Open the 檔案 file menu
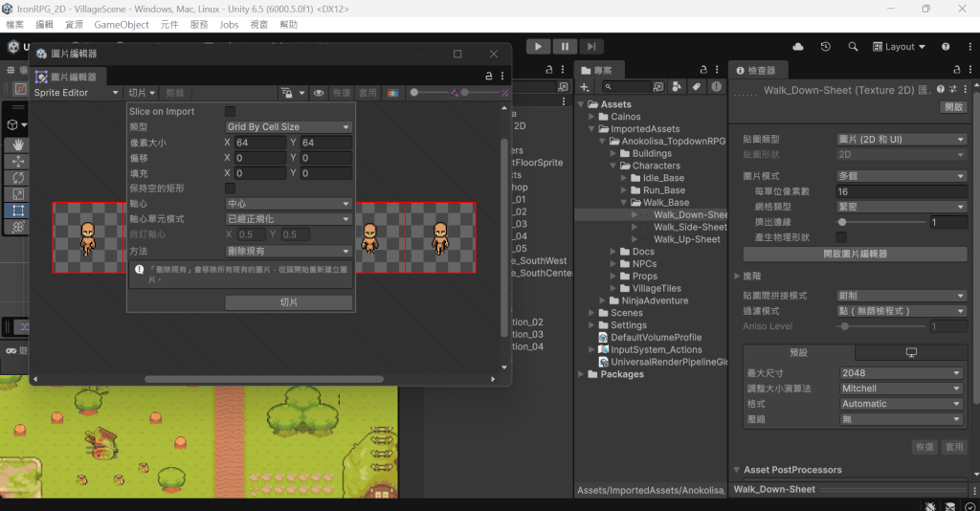Image resolution: width=980 pixels, height=511 pixels. (x=15, y=24)
